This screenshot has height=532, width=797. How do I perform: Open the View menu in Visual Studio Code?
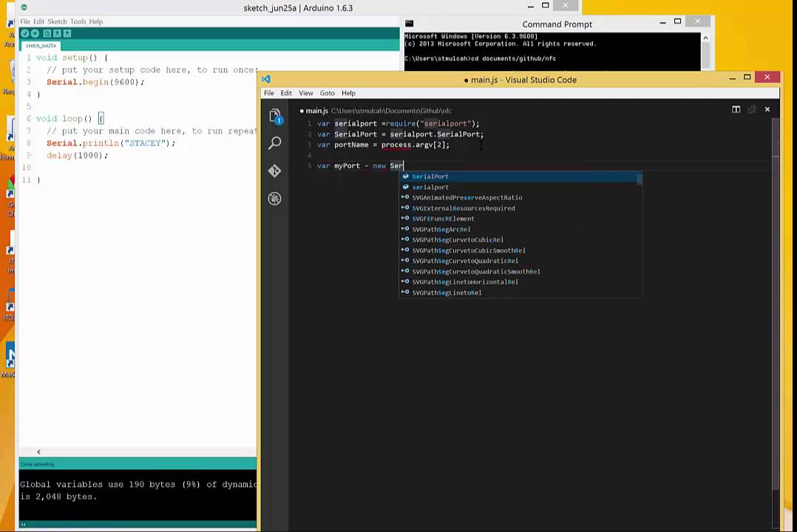[306, 93]
